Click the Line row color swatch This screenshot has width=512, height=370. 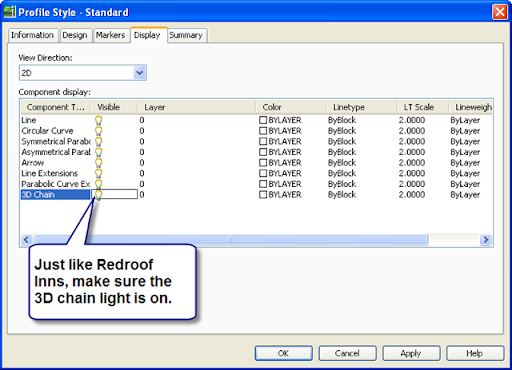(263, 120)
